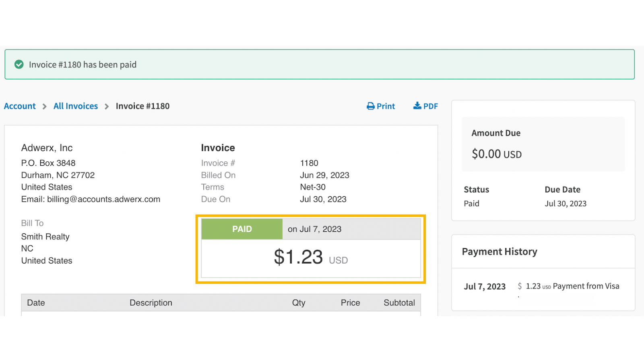Click the green checkmark in the success banner
This screenshot has height=362, width=644.
click(19, 64)
